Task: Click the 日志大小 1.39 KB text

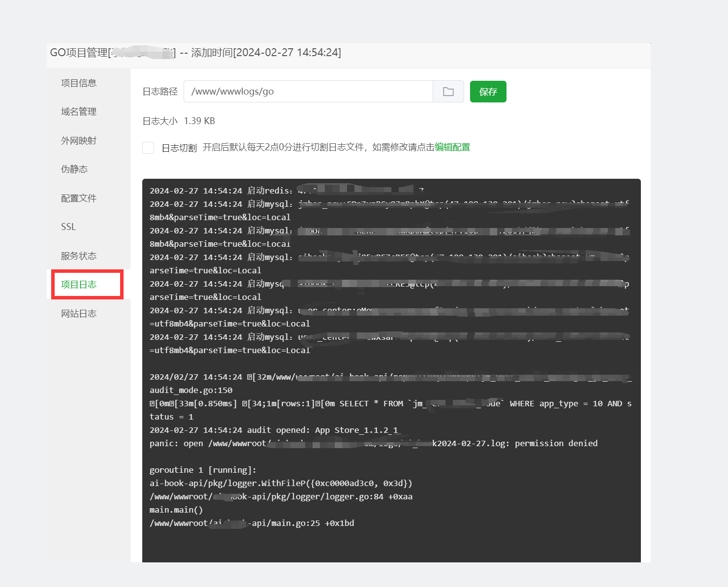Action: (x=179, y=121)
